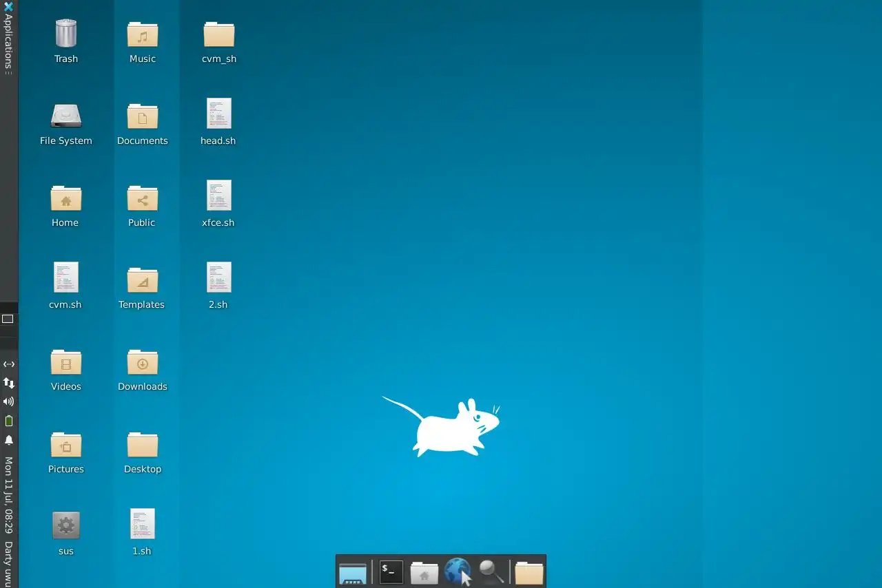882x588 pixels.
Task: Select the Templates folder icon
Action: point(143,280)
